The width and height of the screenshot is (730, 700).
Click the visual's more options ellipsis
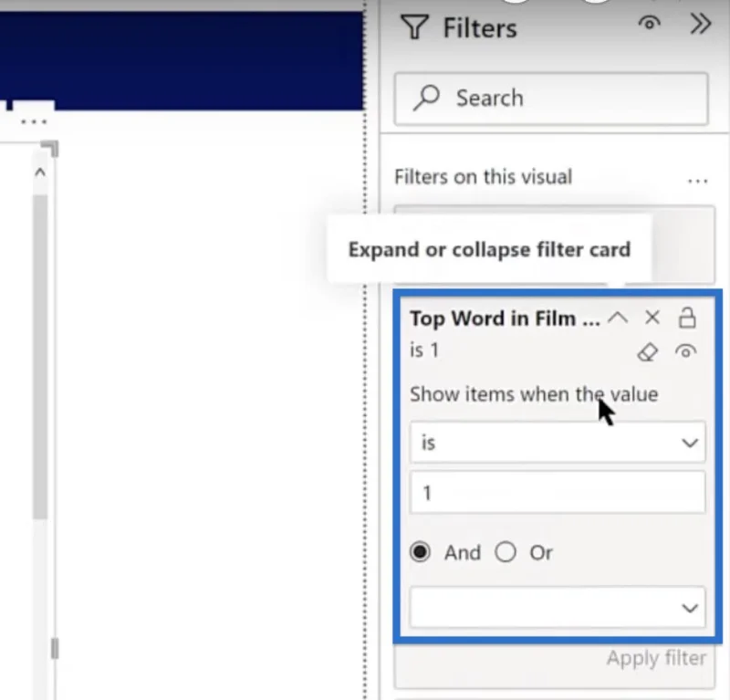[x=34, y=122]
